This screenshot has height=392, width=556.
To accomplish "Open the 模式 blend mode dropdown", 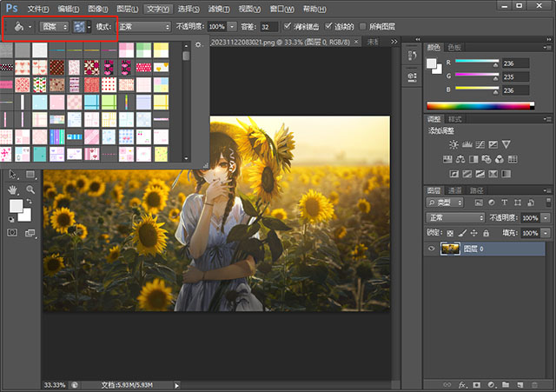I will click(144, 27).
